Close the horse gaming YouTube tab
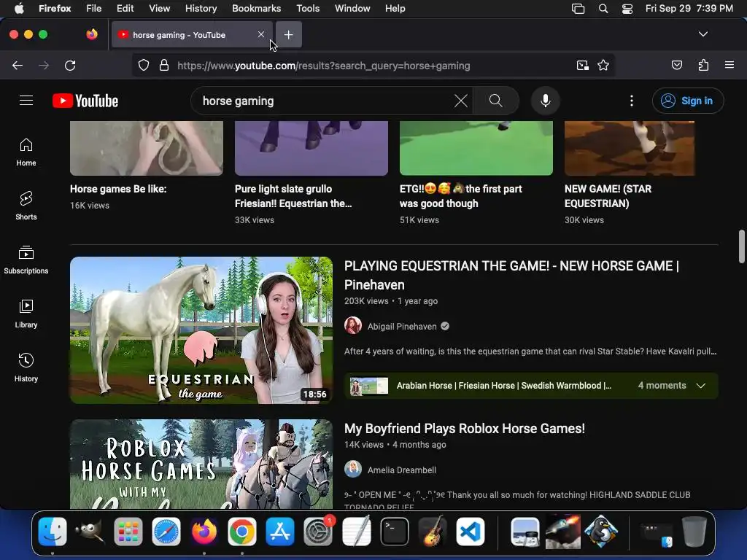The image size is (747, 560). [260, 34]
